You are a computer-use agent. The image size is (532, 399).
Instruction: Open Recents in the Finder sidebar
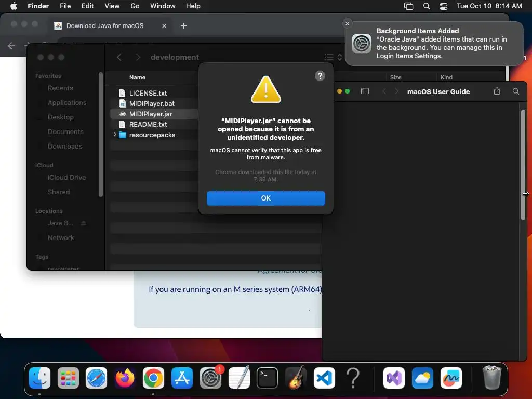pyautogui.click(x=60, y=88)
